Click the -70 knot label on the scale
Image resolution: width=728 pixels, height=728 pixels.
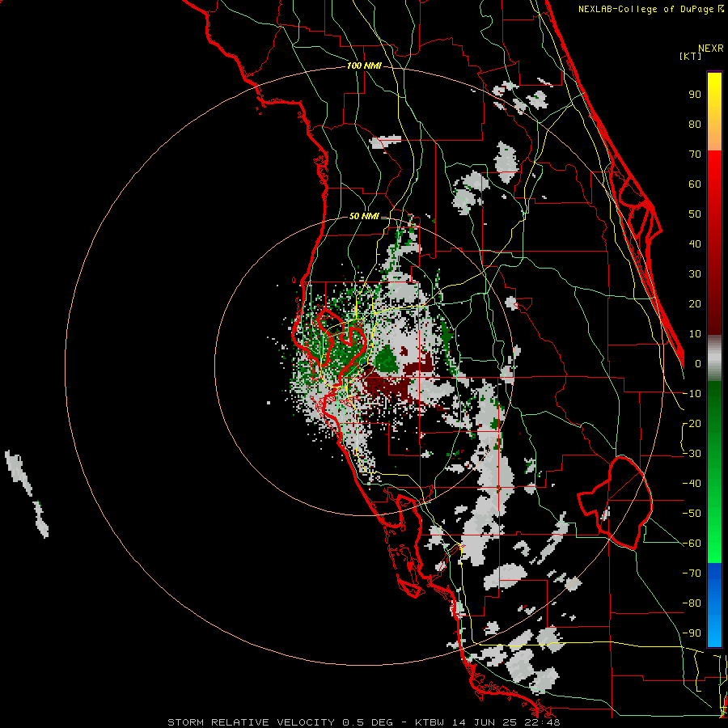click(692, 574)
